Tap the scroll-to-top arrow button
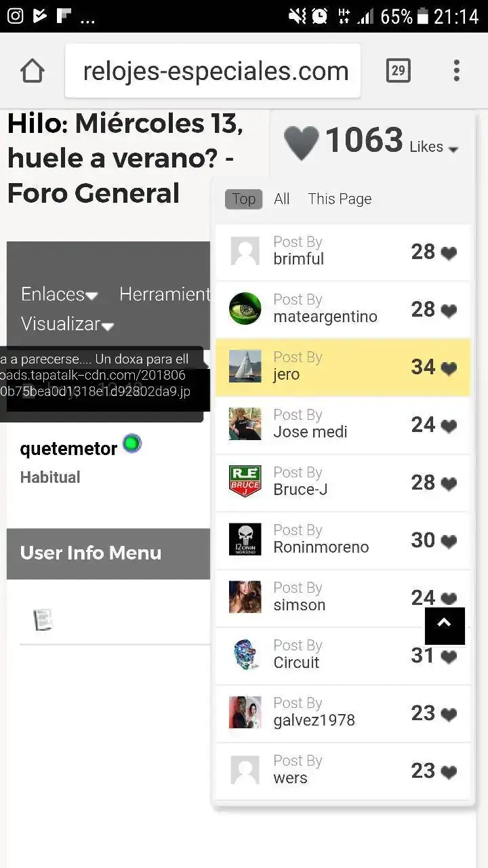Viewport: 488px width, 868px height. 445,625
